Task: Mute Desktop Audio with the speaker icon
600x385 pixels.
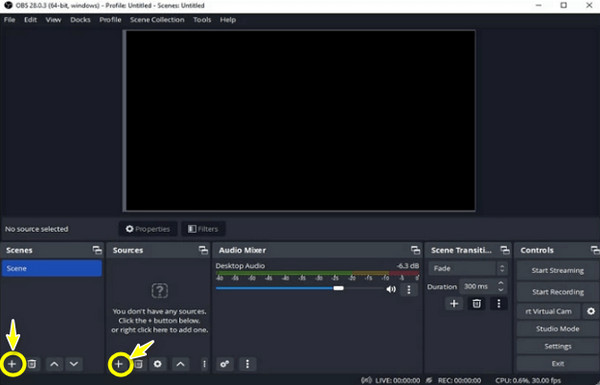Action: [x=391, y=289]
